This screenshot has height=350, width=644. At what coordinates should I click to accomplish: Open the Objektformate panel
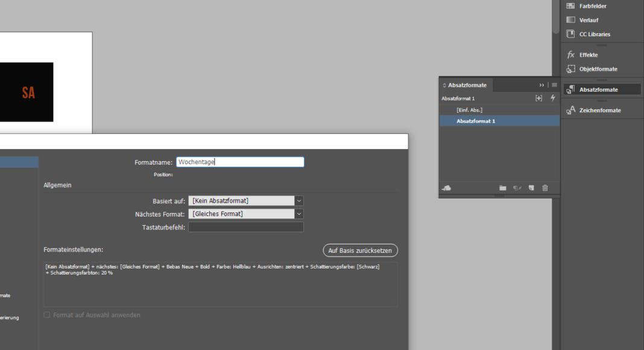570,69
